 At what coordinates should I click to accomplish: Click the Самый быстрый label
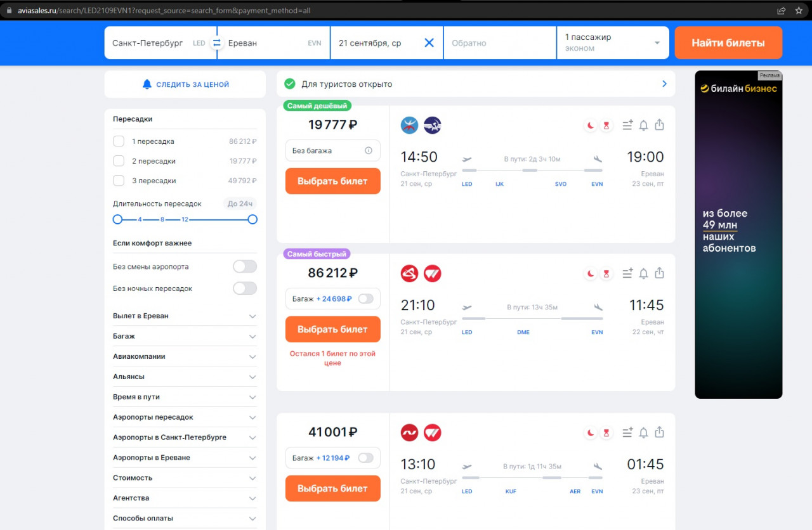point(317,254)
